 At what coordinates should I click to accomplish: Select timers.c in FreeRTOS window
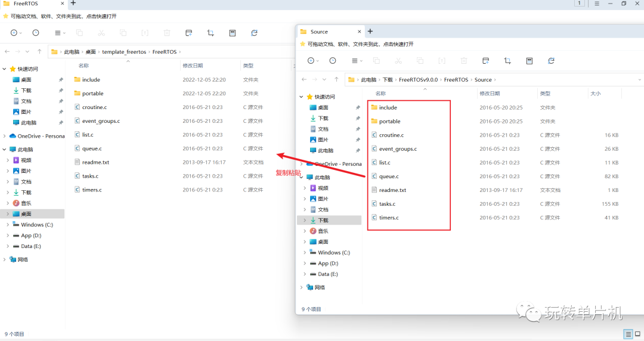point(92,190)
